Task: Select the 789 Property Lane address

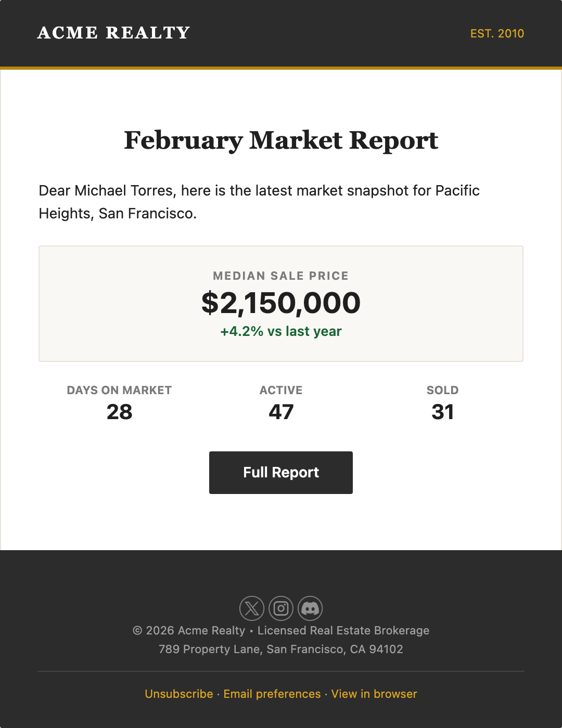Action: coord(281,649)
